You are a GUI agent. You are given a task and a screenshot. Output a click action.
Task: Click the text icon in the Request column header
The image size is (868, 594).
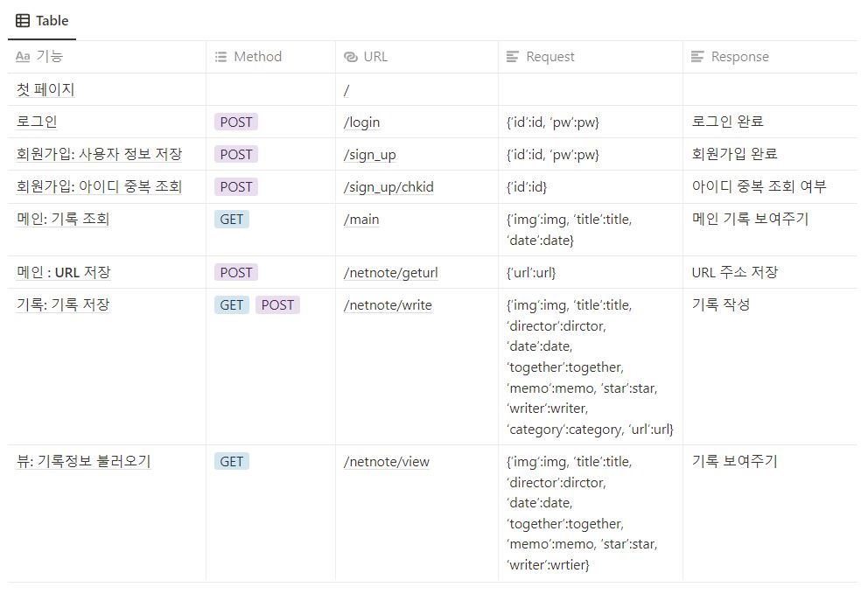(514, 56)
